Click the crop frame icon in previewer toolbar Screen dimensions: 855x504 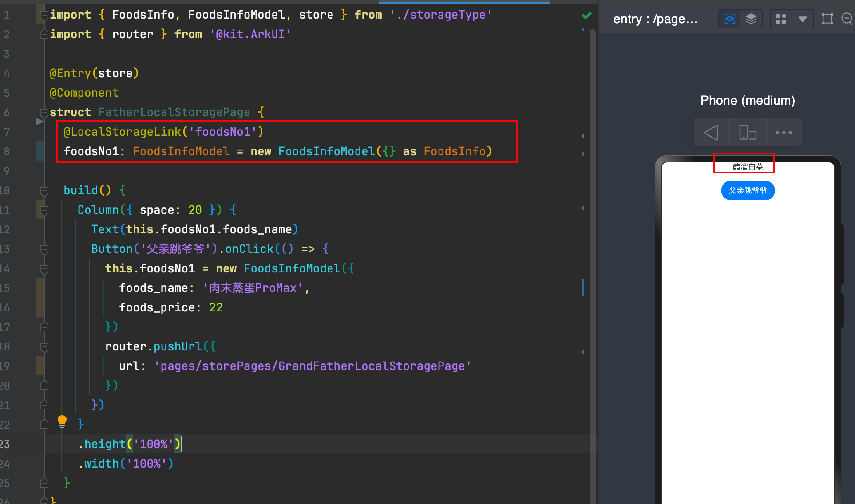(x=827, y=19)
